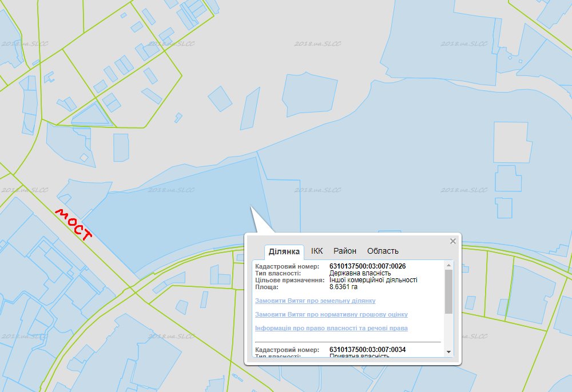This screenshot has height=392, width=572.
Task: Click purpose text Іншої комерційної діяльності
Action: click(373, 280)
